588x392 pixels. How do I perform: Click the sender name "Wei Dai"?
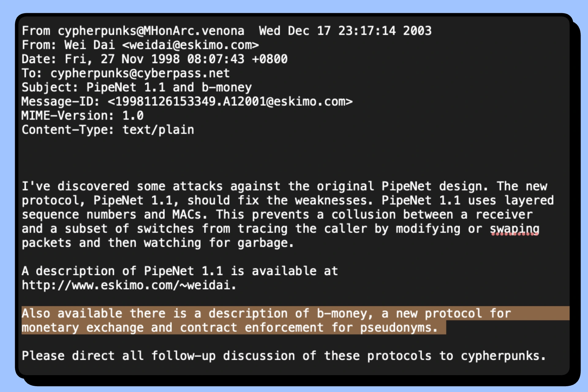[x=89, y=45]
